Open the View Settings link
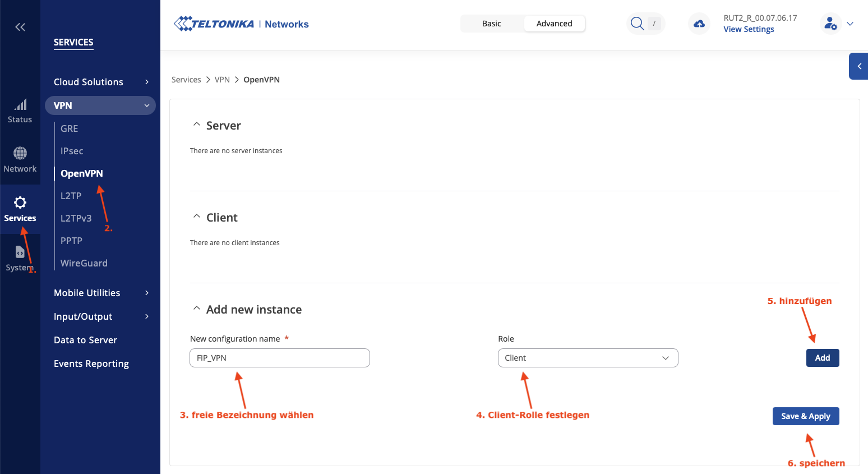Screen dimensions: 868x474 click(749, 29)
